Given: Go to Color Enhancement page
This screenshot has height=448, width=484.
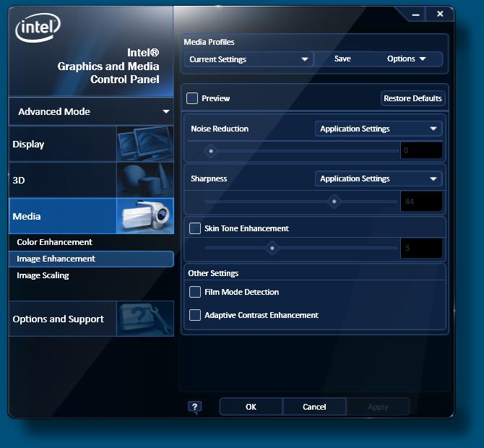Looking at the screenshot, I should [55, 242].
